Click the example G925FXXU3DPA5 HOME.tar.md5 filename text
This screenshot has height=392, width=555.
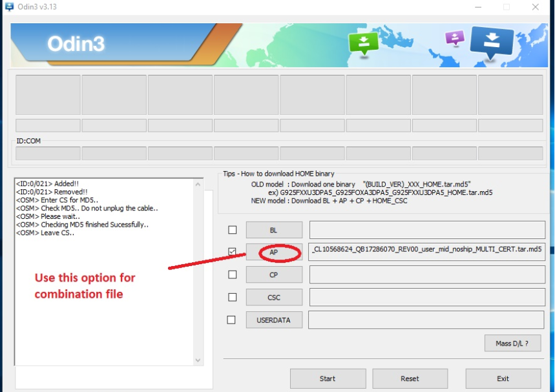(x=386, y=192)
